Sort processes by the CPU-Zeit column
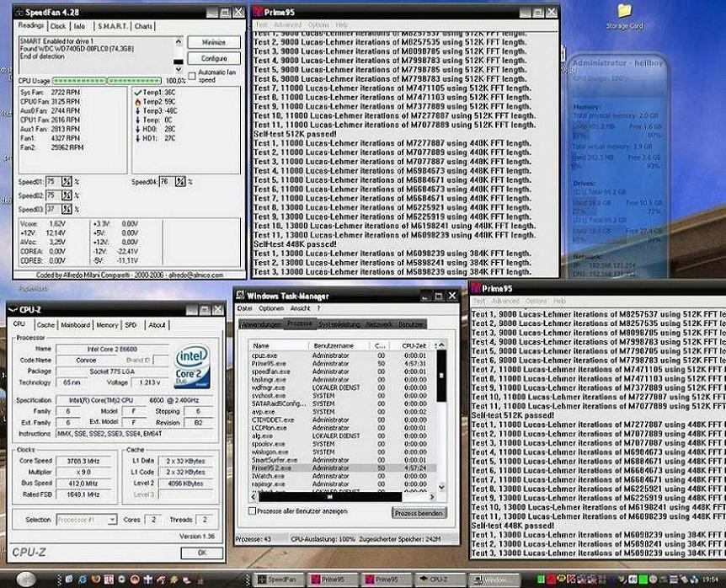The height and width of the screenshot is (588, 726). pyautogui.click(x=412, y=345)
